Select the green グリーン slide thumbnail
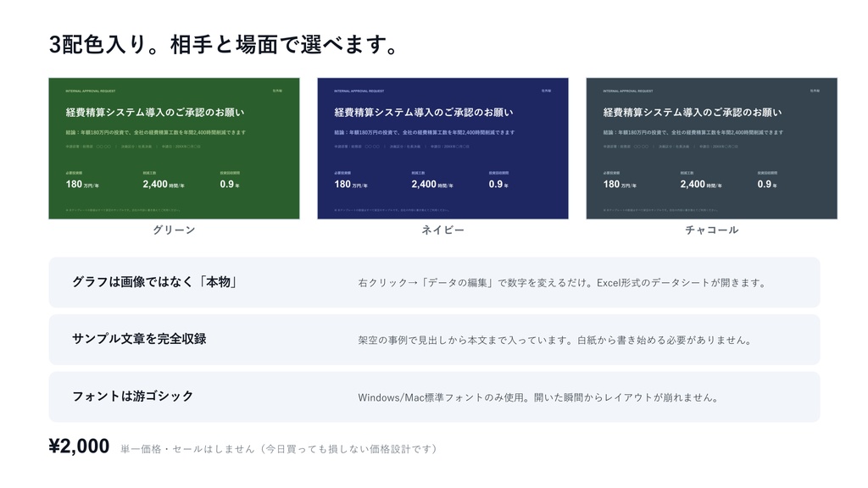Viewport: 868px width, 488px height. point(174,148)
